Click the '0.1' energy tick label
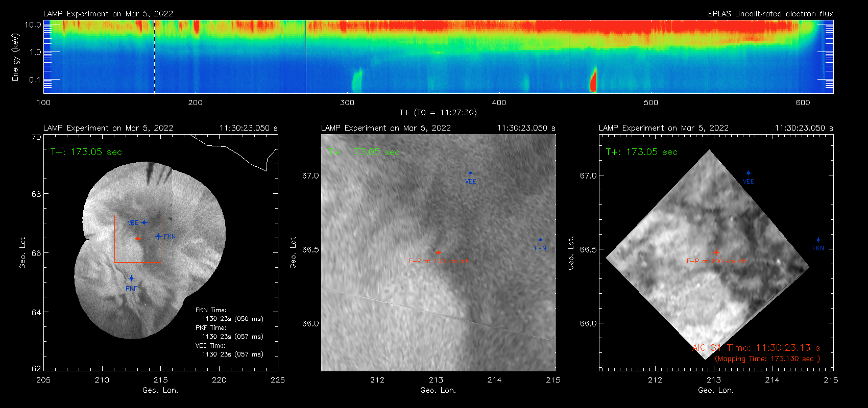This screenshot has width=868, height=408. (x=35, y=80)
